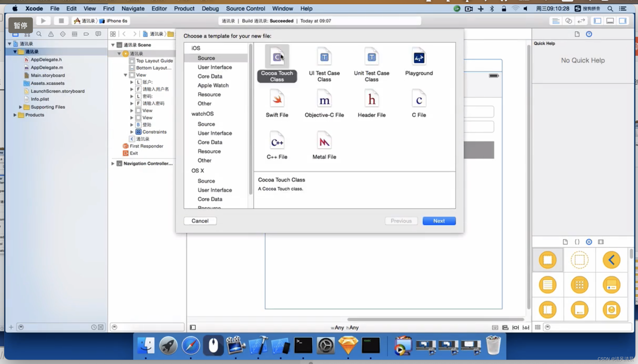Select the watchOS User Interface category
The image size is (638, 364).
click(x=214, y=133)
